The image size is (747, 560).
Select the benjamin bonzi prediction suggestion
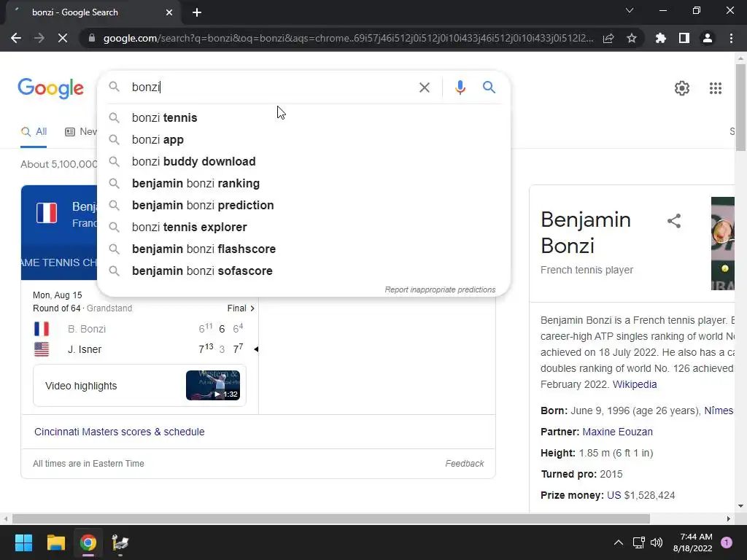(303, 205)
